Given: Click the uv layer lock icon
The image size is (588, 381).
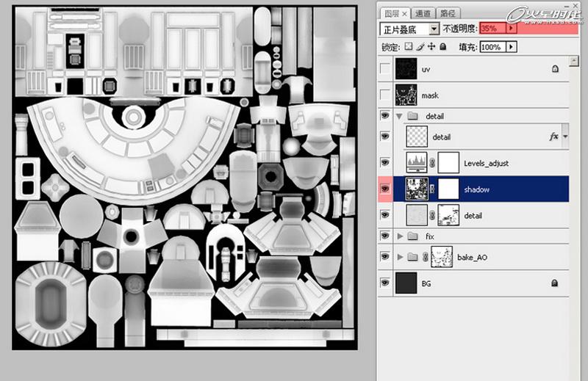Looking at the screenshot, I should tap(555, 69).
